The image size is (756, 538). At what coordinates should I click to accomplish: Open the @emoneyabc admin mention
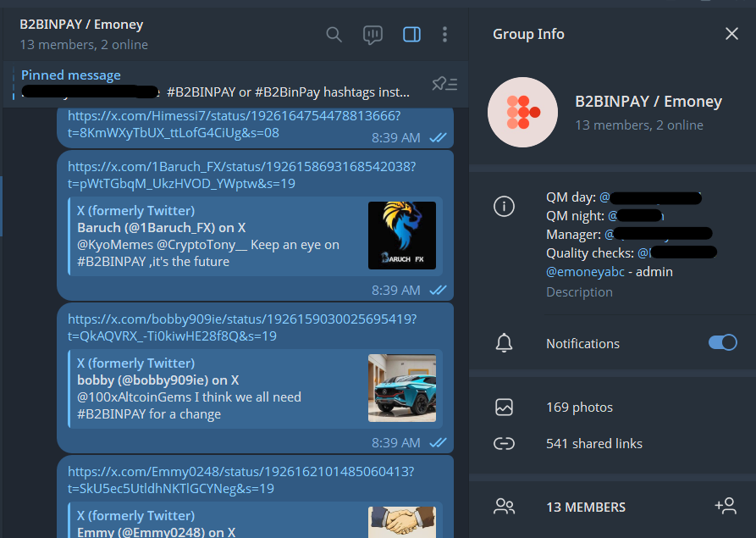pyautogui.click(x=585, y=272)
